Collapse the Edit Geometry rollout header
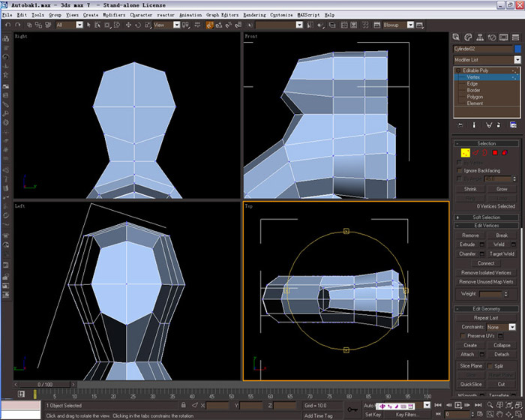Viewport: 525px width, 420px height. (486, 309)
